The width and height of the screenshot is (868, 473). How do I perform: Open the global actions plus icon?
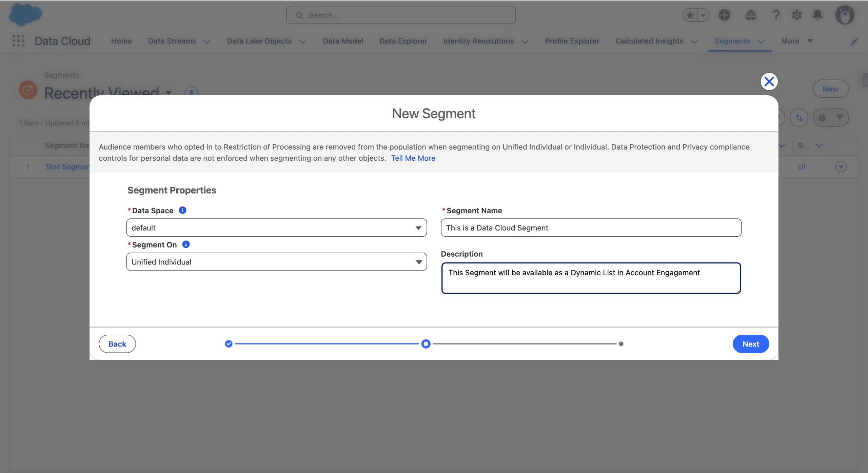724,15
